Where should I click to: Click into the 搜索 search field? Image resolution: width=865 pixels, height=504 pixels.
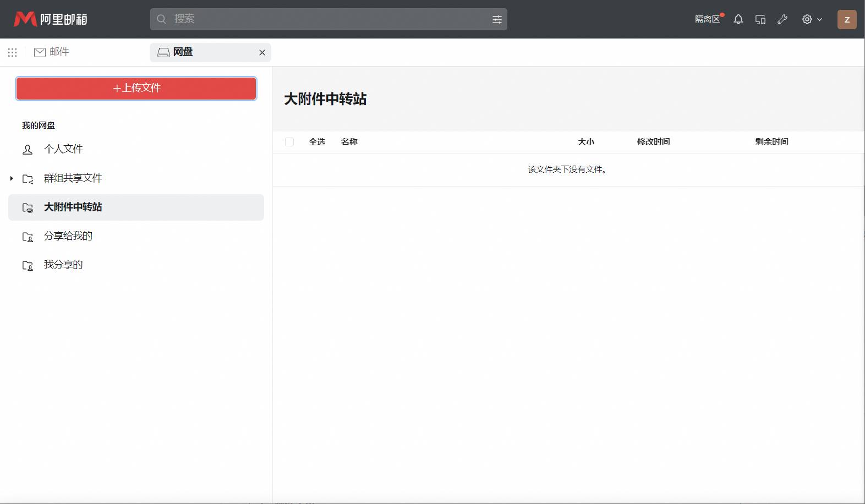click(325, 19)
